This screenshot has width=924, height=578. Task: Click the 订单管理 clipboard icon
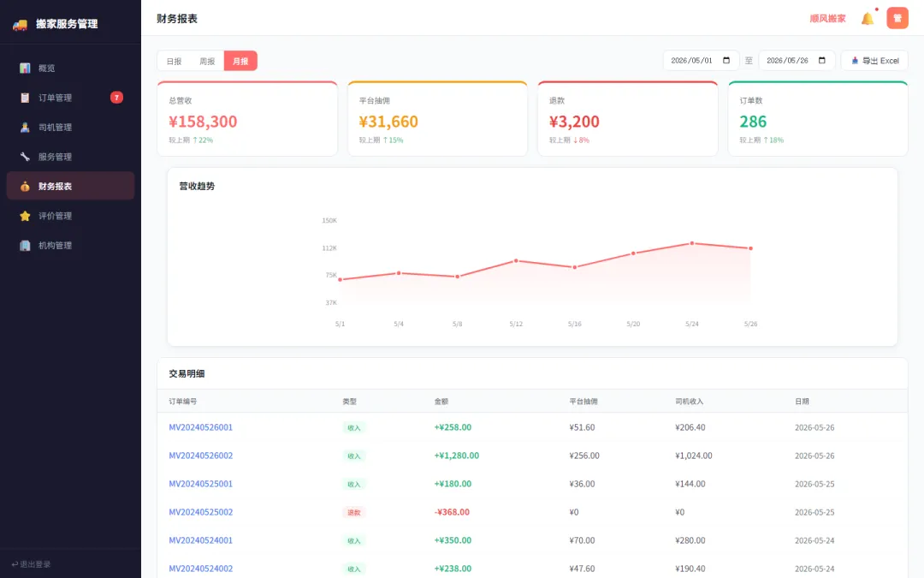[x=25, y=98]
